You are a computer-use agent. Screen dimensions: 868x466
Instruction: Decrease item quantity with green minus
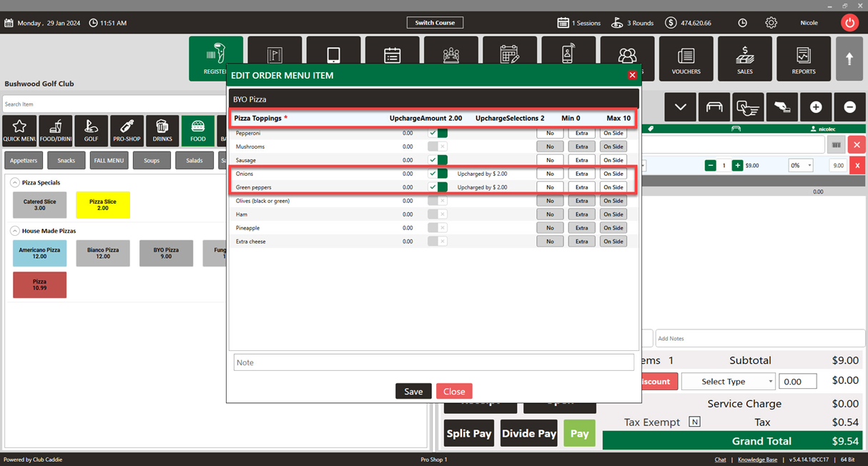(710, 165)
